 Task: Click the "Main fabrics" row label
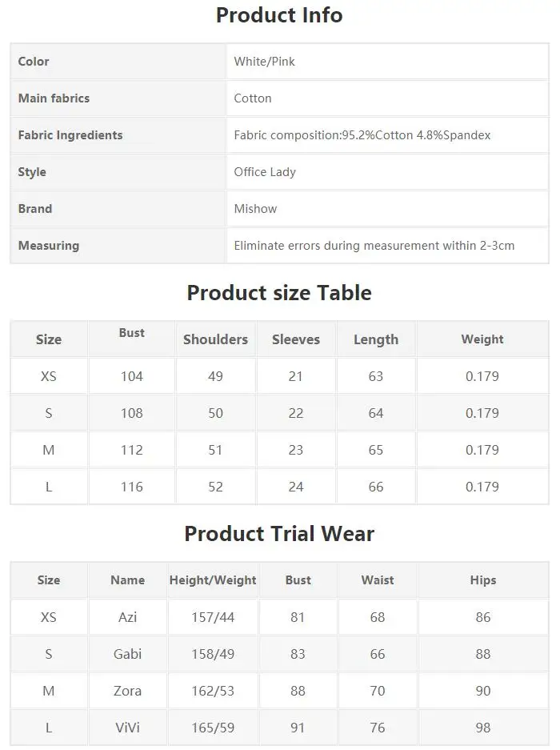click(54, 98)
